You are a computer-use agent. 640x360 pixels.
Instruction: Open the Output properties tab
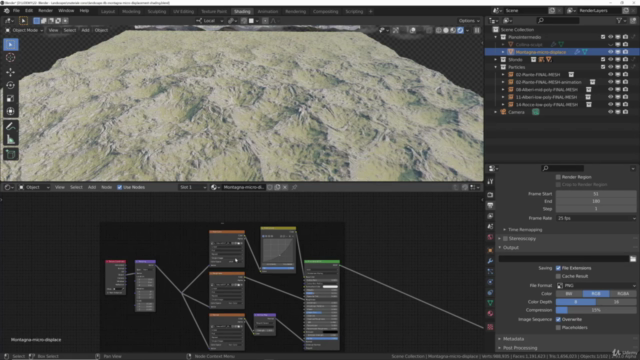click(490, 205)
